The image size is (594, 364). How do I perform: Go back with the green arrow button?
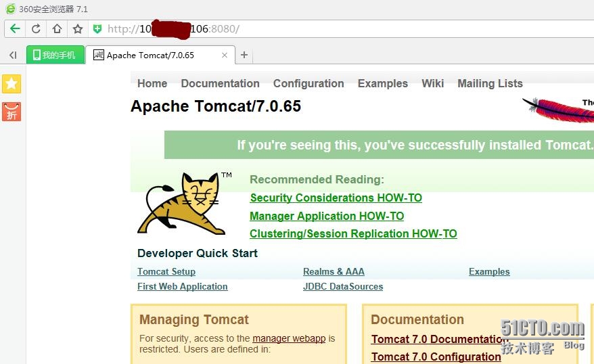[15, 29]
